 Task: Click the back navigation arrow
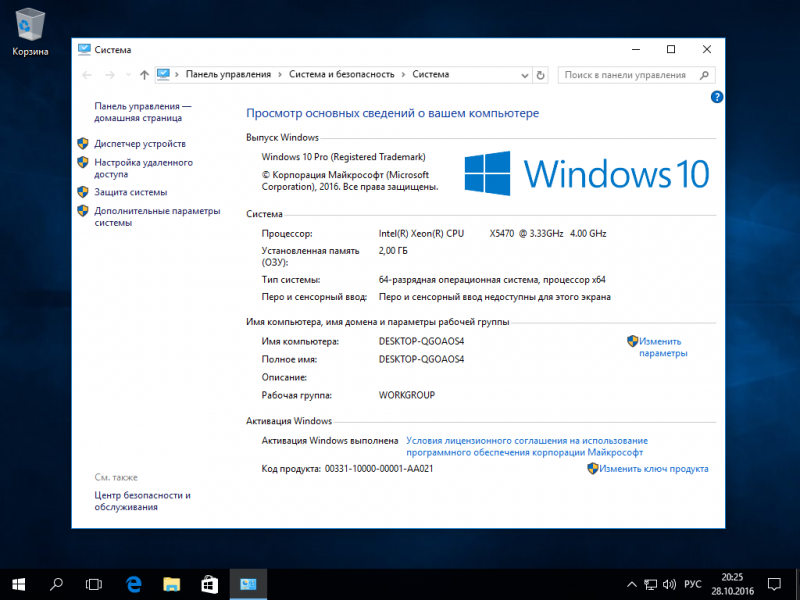click(x=87, y=75)
